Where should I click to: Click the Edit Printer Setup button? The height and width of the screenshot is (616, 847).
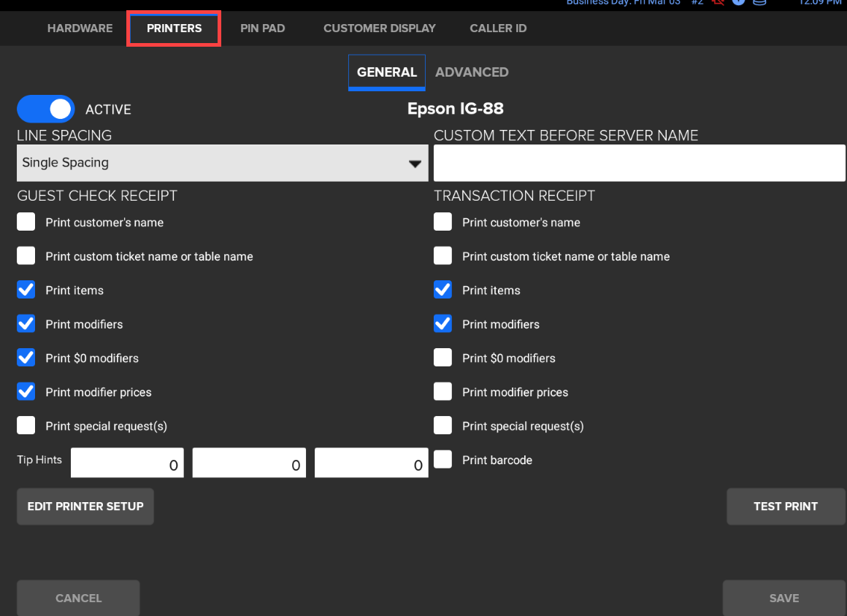coord(85,507)
